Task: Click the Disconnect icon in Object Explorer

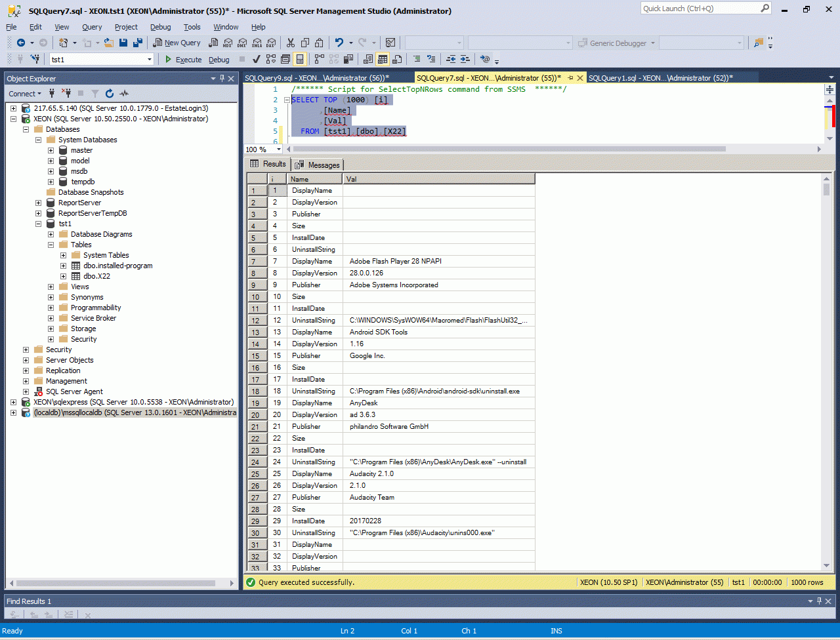Action: point(66,93)
